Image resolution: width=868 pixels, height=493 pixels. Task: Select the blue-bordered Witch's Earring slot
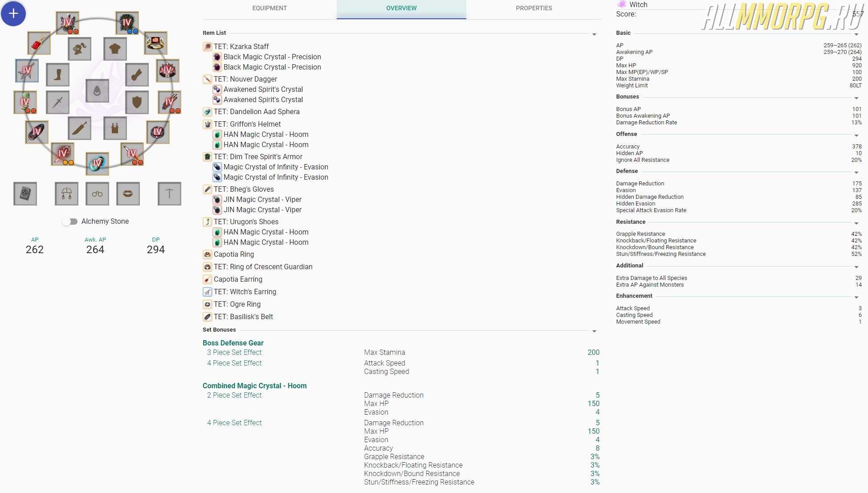[27, 70]
